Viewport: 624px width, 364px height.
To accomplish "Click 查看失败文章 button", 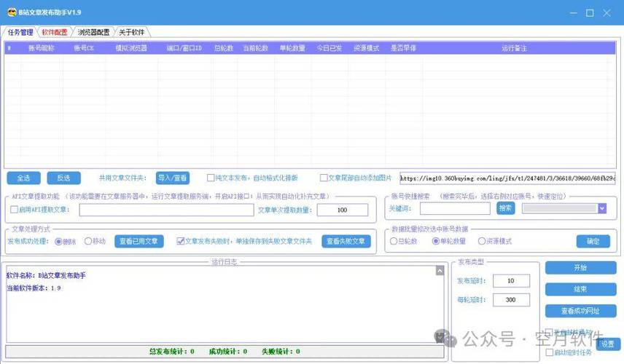I will 346,241.
